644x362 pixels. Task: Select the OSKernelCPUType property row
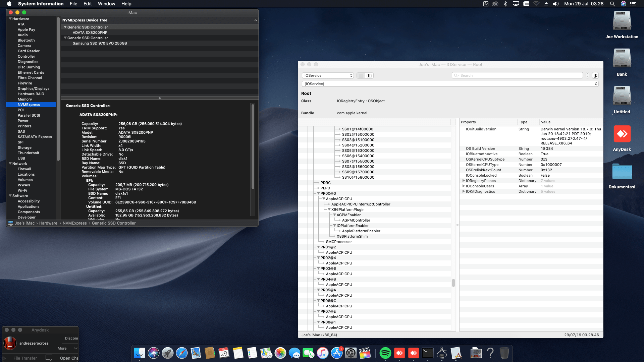tap(531, 165)
